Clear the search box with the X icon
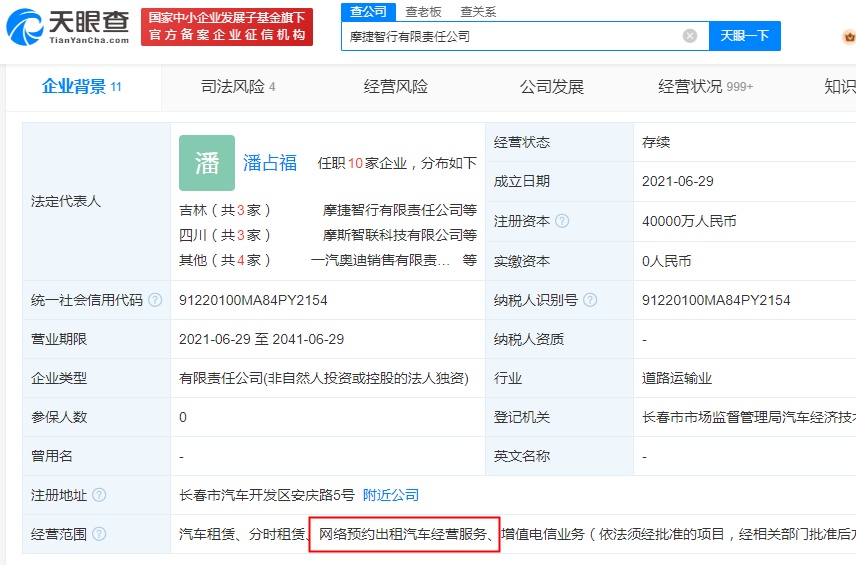 (x=689, y=36)
